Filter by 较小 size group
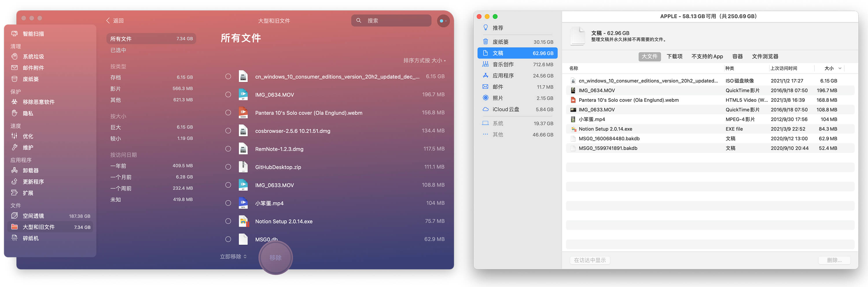This screenshot has height=287, width=868. 151,138
